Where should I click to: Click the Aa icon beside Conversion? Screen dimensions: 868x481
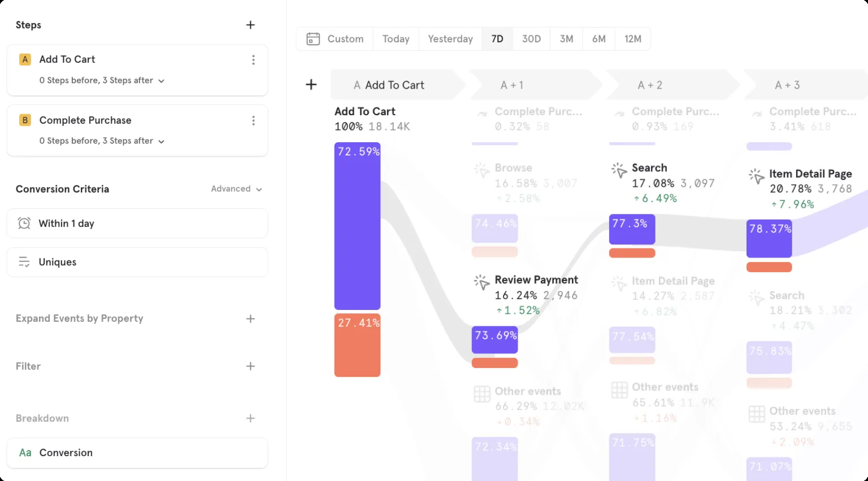pos(25,453)
